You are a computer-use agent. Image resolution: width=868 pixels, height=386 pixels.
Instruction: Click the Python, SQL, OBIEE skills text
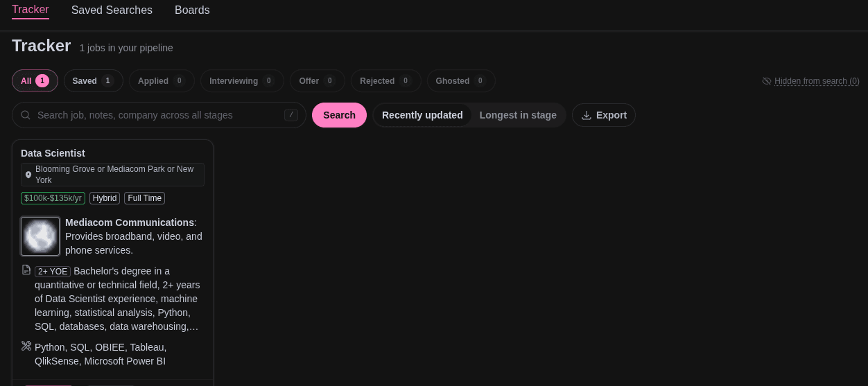coord(101,354)
